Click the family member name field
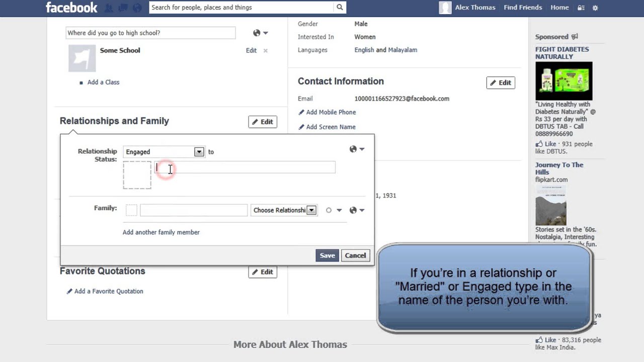Screen dimensions: 644x362 click(x=194, y=210)
